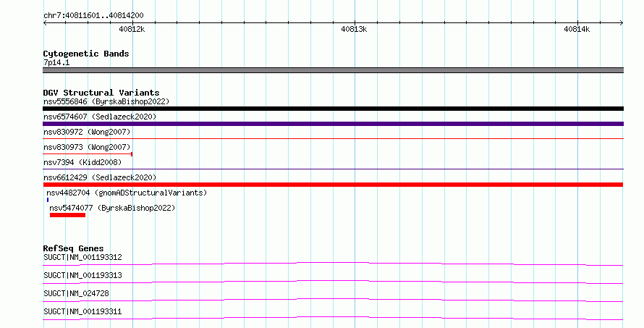Click the nsv5556846 (ByrskaBishop2022) label
The height and width of the screenshot is (328, 644).
click(106, 101)
